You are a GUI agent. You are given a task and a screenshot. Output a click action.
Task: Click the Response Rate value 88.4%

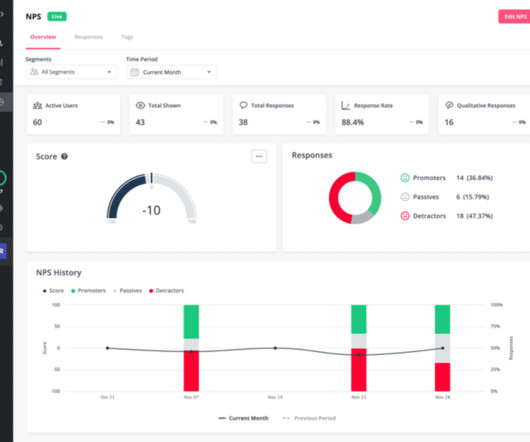pyautogui.click(x=353, y=122)
